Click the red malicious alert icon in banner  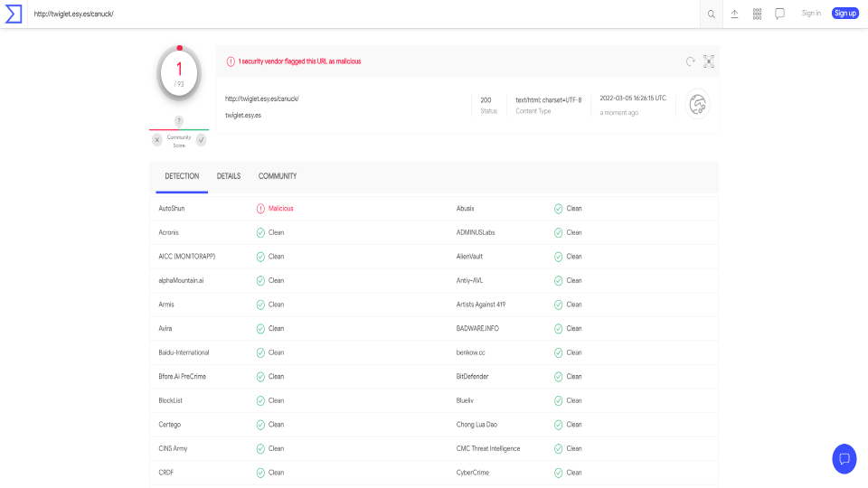[x=231, y=61]
